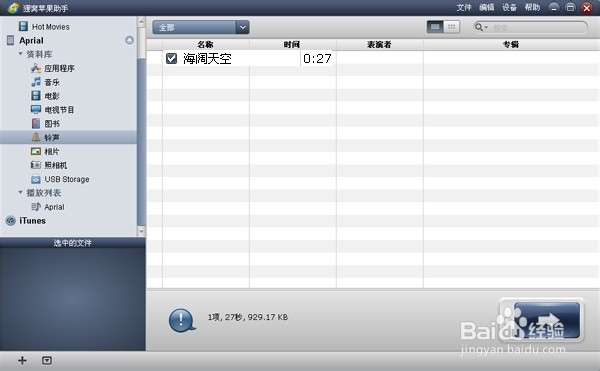600x371 pixels.
Task: Click the book icon beside 图书
Action: [36, 124]
